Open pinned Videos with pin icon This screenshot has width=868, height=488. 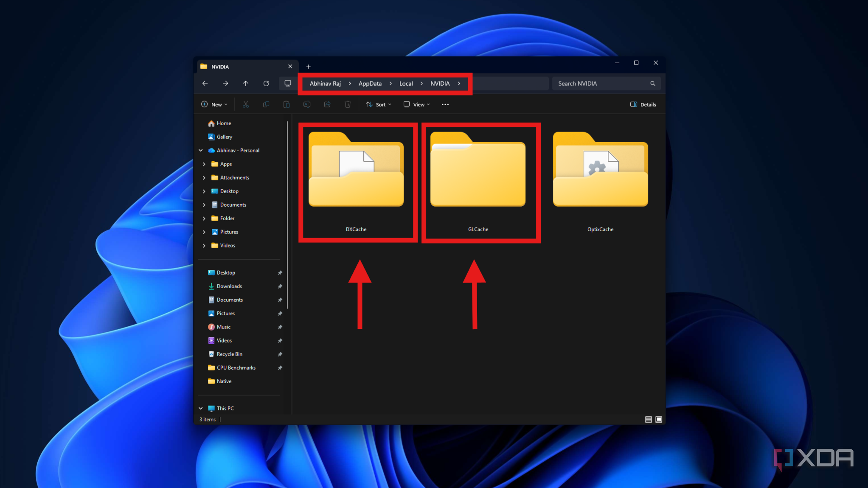point(220,341)
